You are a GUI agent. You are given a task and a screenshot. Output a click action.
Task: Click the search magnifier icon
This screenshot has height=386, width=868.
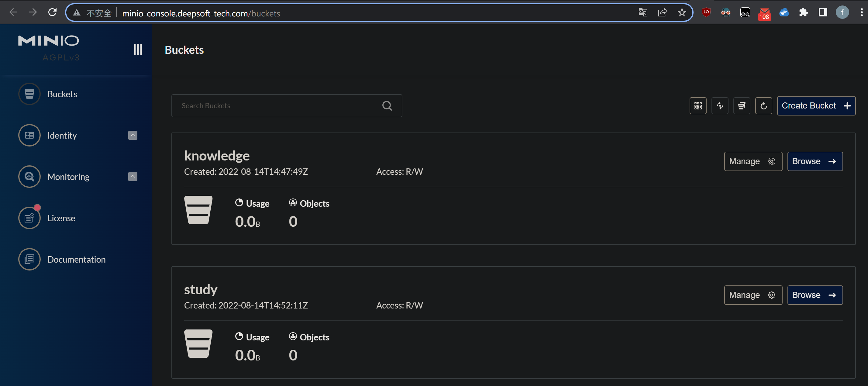tap(387, 106)
